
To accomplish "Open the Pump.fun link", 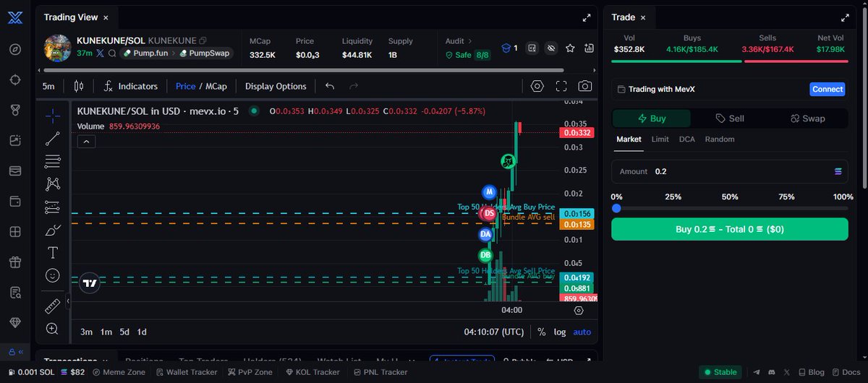I will (x=147, y=53).
